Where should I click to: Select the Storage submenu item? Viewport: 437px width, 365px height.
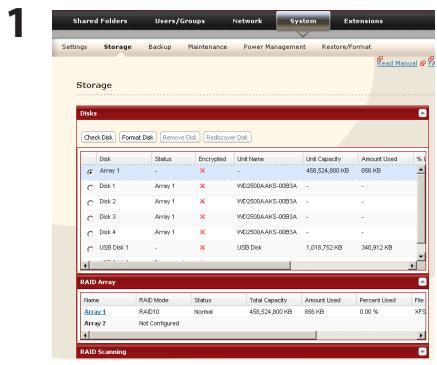pyautogui.click(x=117, y=47)
